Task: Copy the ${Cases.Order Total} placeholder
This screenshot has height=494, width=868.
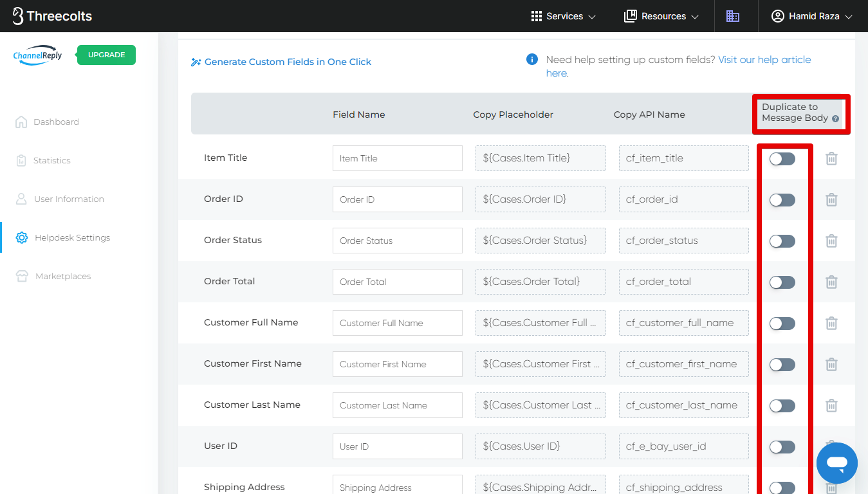Action: (540, 282)
